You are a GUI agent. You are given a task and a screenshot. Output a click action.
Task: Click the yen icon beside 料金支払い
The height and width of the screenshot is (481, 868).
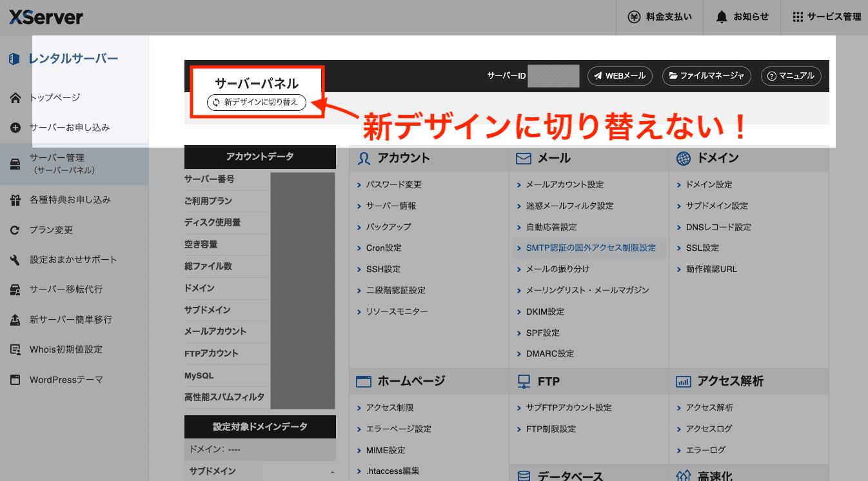(635, 17)
